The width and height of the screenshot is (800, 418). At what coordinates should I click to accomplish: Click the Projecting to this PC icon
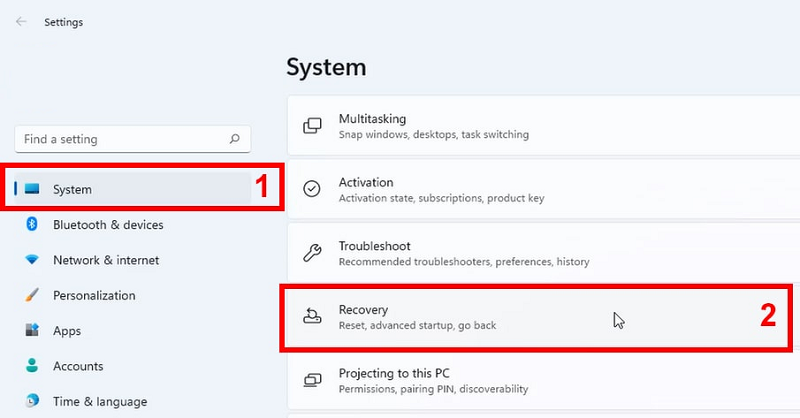tap(312, 380)
